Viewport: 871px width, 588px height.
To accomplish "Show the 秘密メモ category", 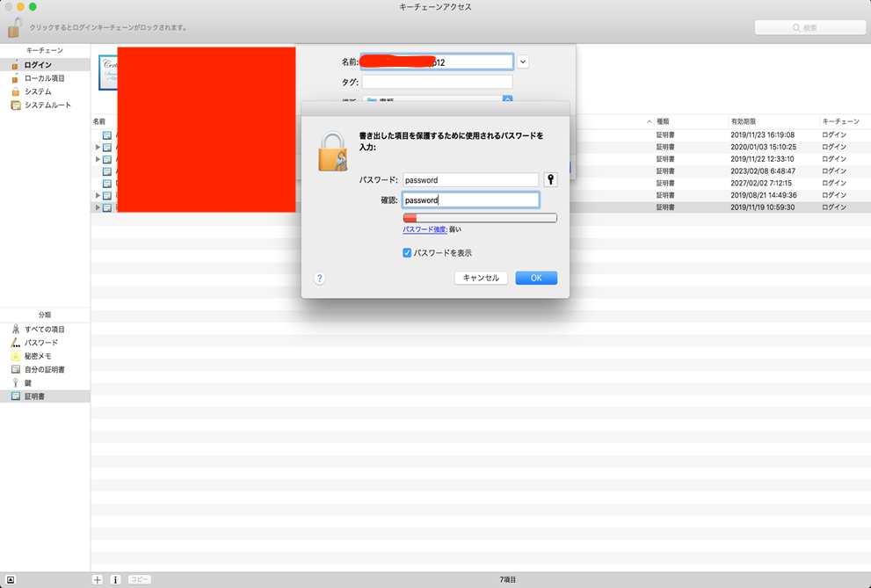I will [45, 356].
